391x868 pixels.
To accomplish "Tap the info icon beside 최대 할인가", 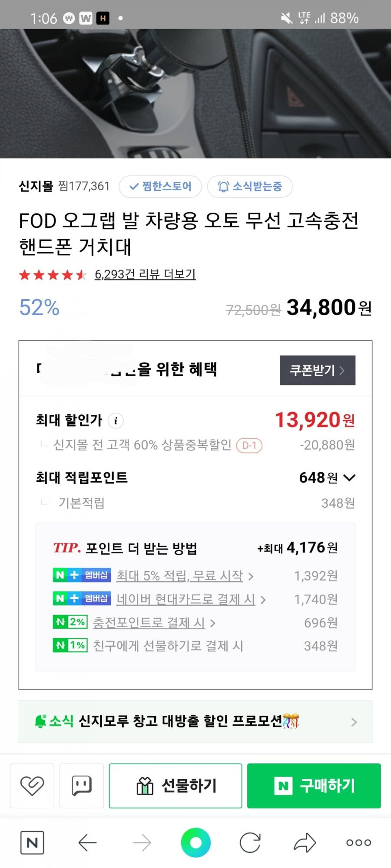I will [116, 421].
